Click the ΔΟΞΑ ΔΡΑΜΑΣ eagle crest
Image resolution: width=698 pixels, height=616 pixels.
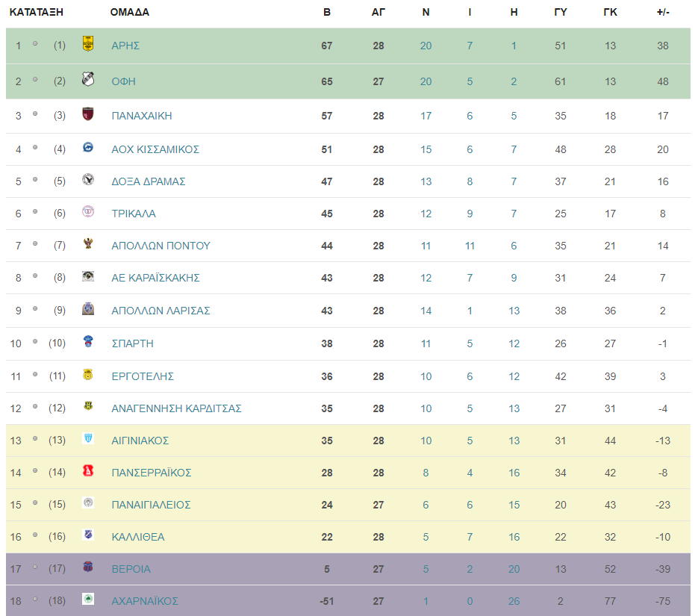click(88, 179)
